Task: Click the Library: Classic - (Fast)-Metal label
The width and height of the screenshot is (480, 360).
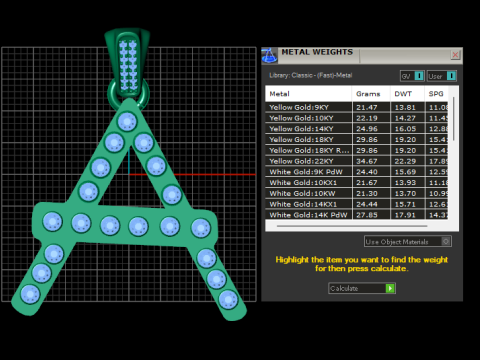Action: coord(310,75)
